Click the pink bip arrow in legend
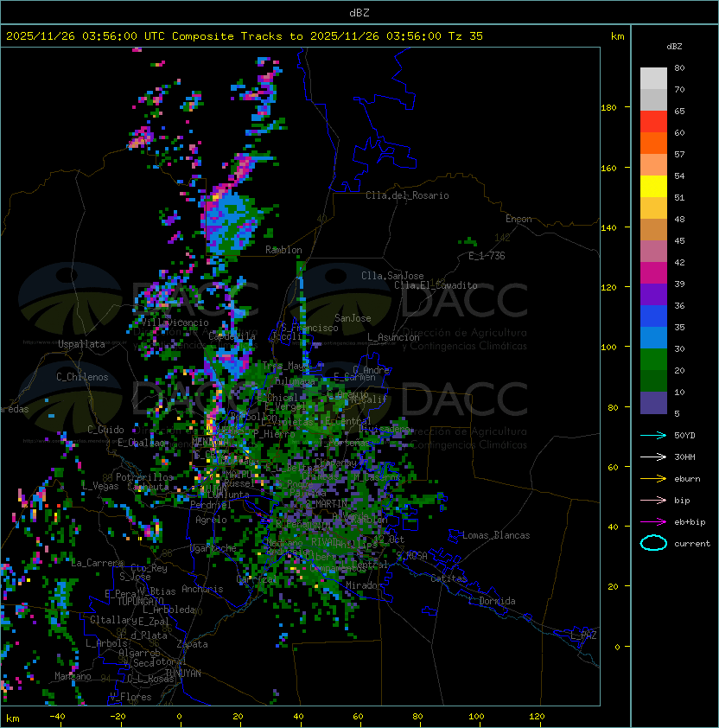 tap(653, 500)
